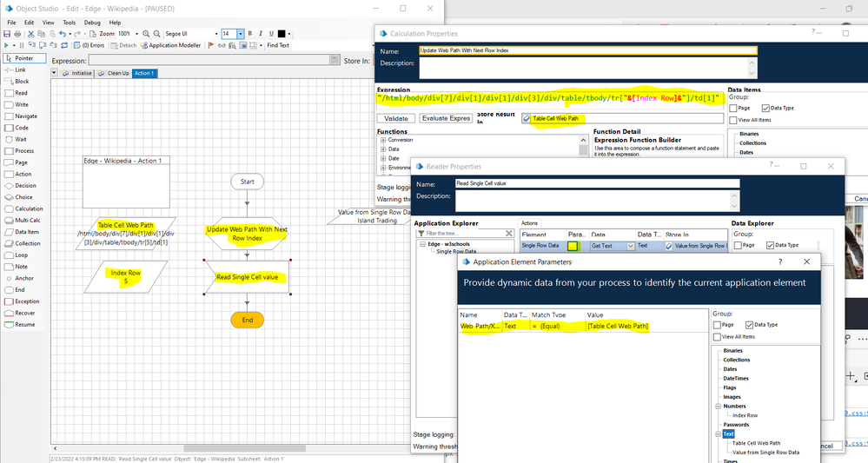The image size is (868, 463).
Task: Click the Save icon in the toolbar
Action: tap(7, 34)
